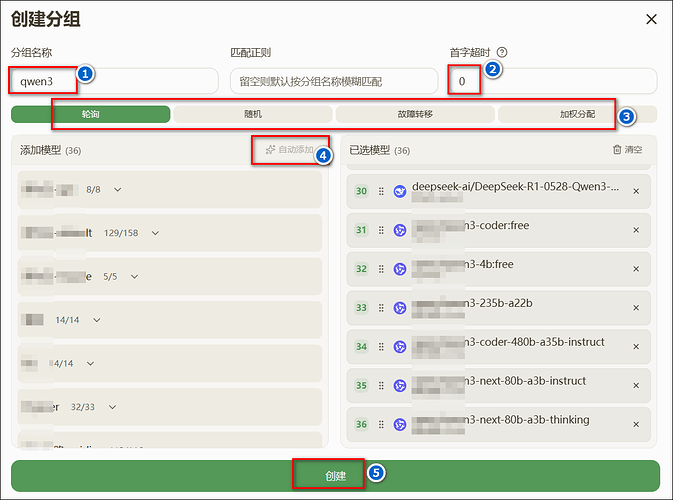This screenshot has height=500, width=673.
Task: Click drag handle of model row 31
Action: pyautogui.click(x=381, y=230)
